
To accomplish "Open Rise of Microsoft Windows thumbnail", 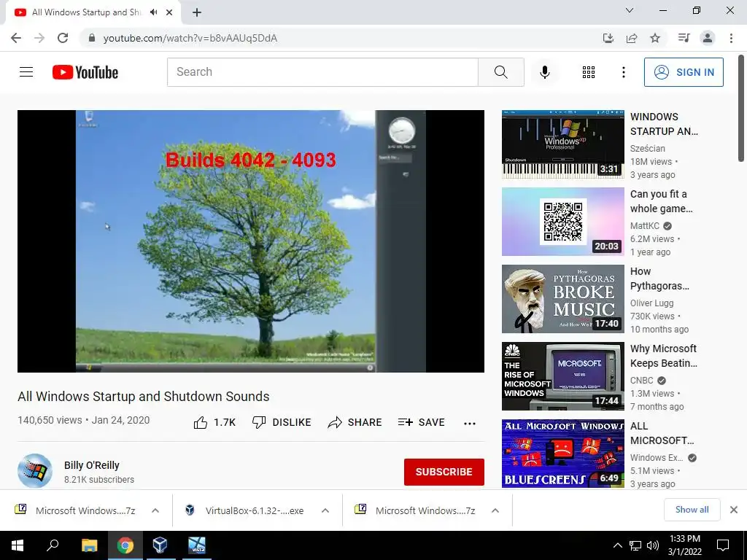I will click(x=562, y=376).
